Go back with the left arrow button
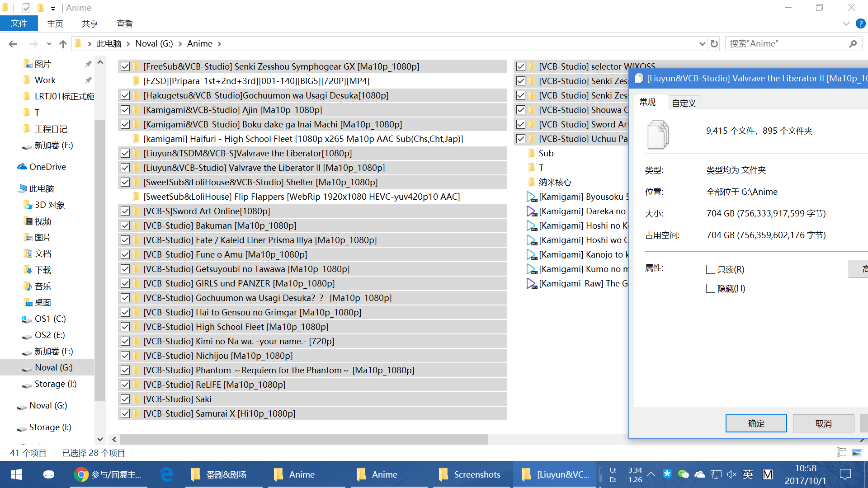Image resolution: width=868 pixels, height=488 pixels. (x=13, y=44)
